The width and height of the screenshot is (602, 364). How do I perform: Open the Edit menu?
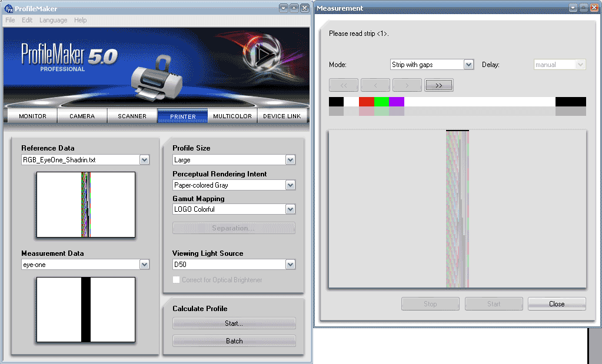[27, 20]
